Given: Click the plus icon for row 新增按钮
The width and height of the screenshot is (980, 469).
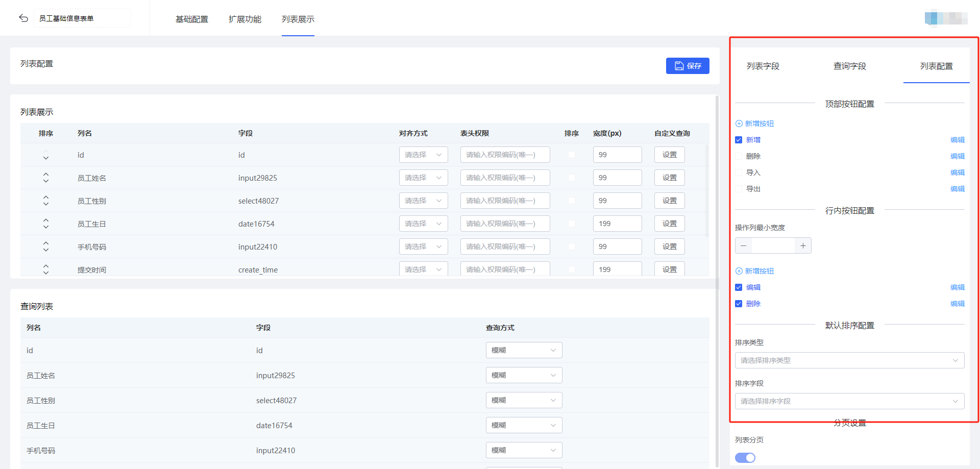Looking at the screenshot, I should click(739, 271).
